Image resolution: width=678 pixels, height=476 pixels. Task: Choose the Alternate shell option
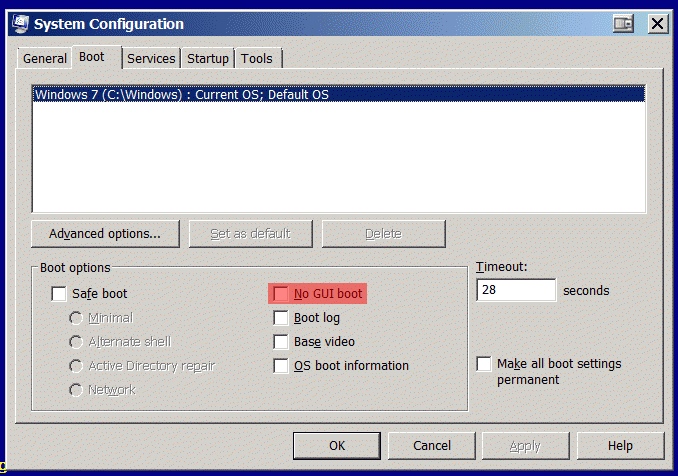tap(76, 342)
